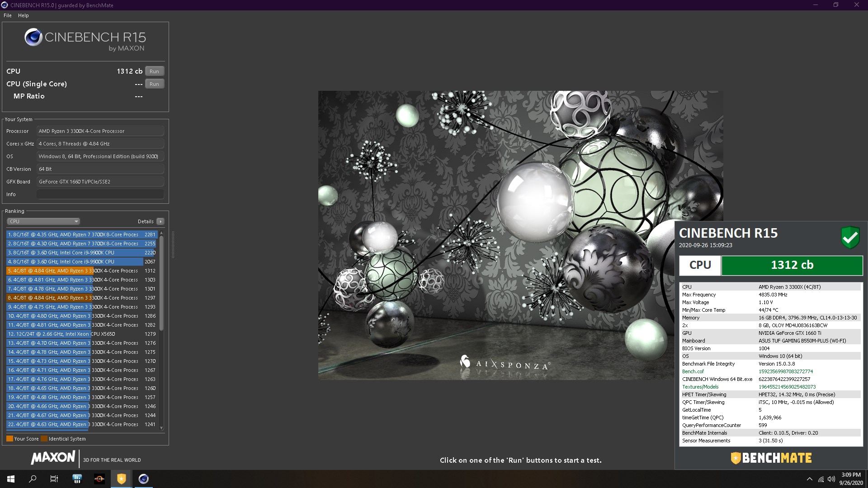Switch to BenchMate taskbar shield icon
The width and height of the screenshot is (868, 488).
tap(121, 479)
